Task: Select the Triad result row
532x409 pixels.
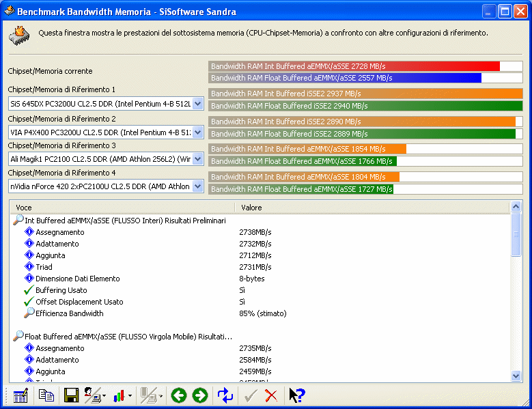Action: pos(44,267)
